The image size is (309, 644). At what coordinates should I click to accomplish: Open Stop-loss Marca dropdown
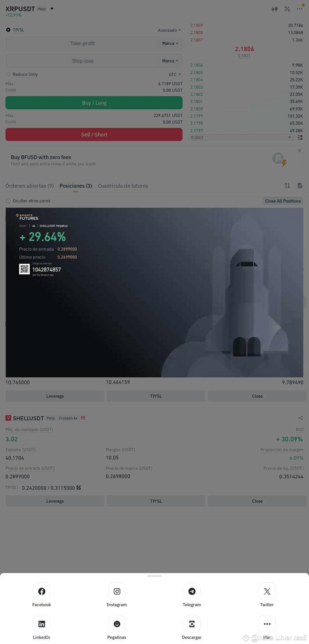170,61
